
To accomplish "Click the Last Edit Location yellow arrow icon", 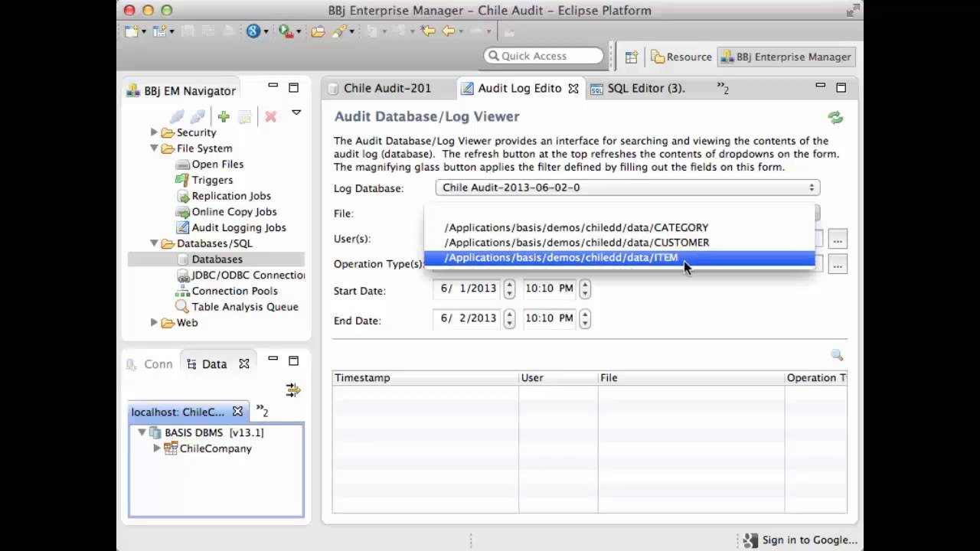I will (x=428, y=31).
